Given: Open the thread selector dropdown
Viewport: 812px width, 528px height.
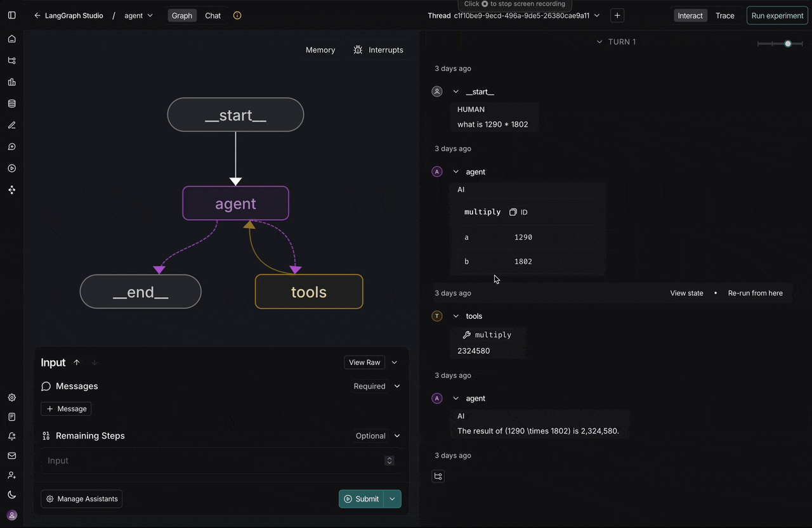Looking at the screenshot, I should coord(596,15).
